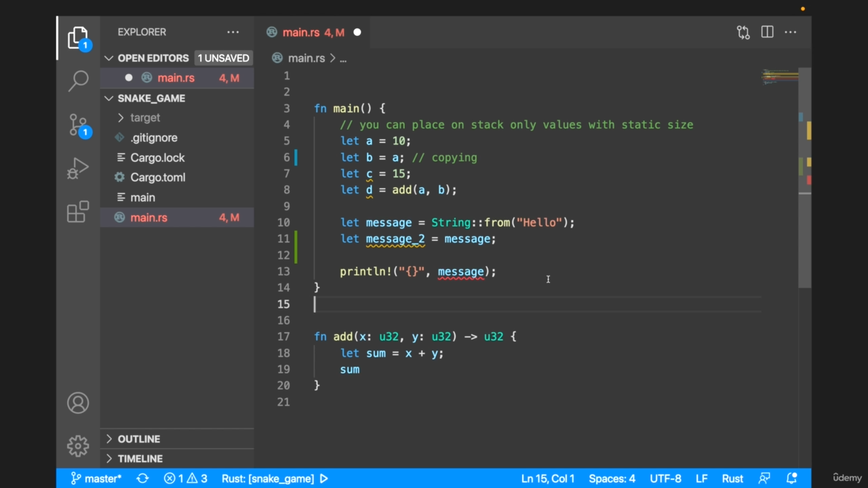Click the editor vertical scrollbar

(x=804, y=237)
